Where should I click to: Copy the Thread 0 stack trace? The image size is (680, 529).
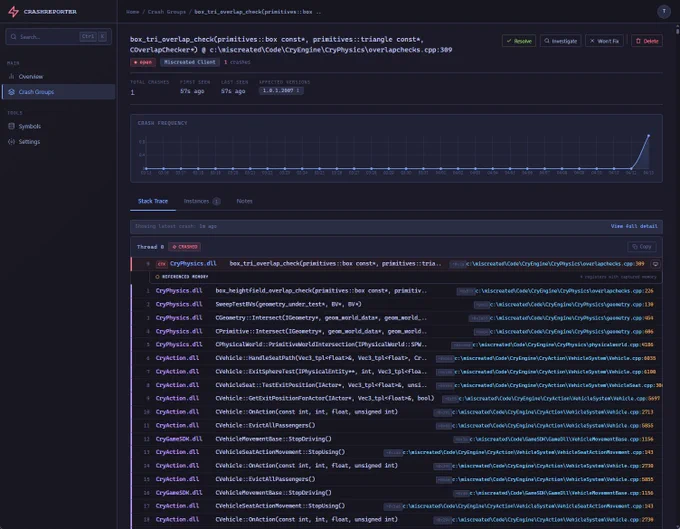coord(642,247)
